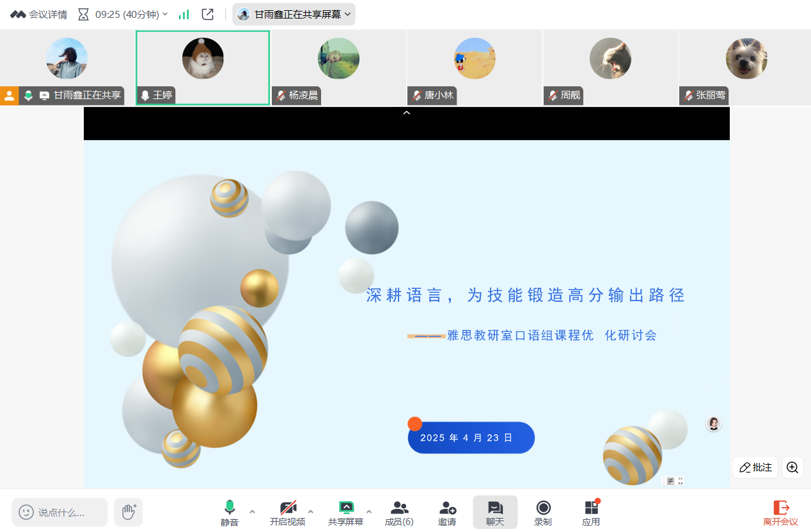Expand the microphone audio options arrow
The height and width of the screenshot is (532, 811).
[x=252, y=512]
